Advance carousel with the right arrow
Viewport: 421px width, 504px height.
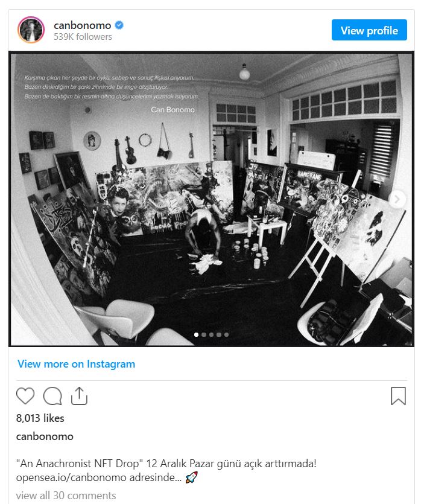[x=397, y=199]
